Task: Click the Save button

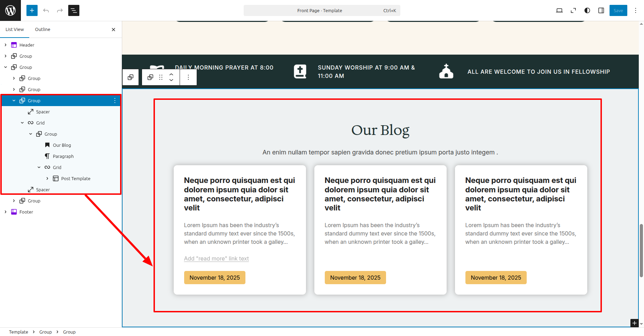Action: [618, 10]
